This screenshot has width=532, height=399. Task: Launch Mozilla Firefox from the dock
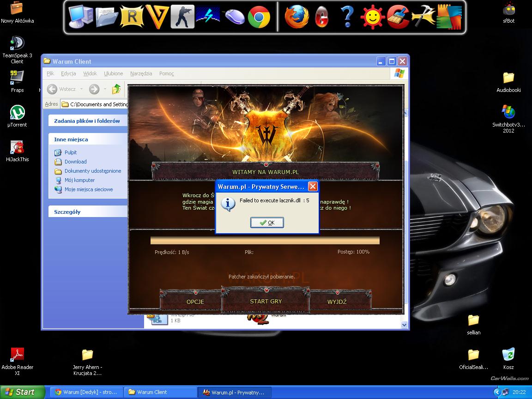(296, 17)
